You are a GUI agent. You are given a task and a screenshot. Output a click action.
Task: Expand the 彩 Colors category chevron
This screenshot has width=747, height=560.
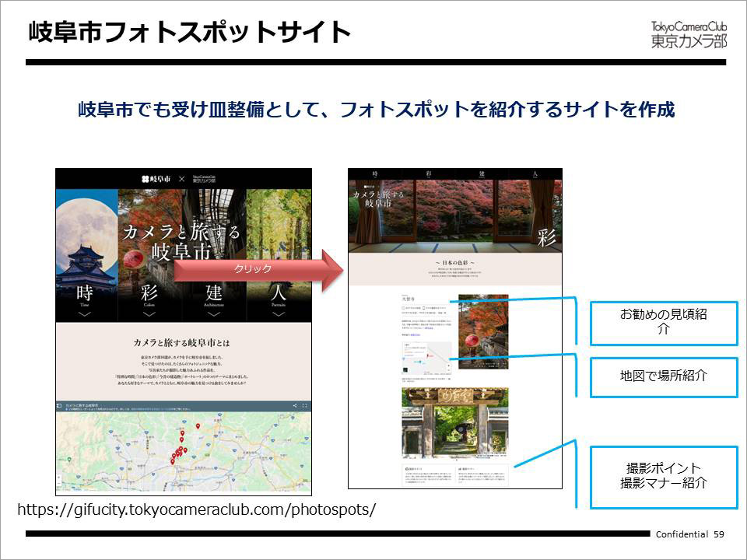click(148, 315)
